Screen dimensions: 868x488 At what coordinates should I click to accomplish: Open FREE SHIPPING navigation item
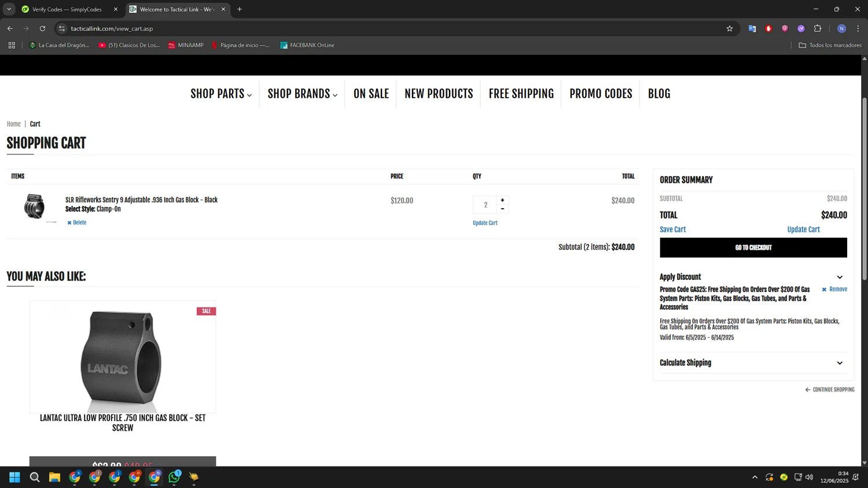[521, 94]
